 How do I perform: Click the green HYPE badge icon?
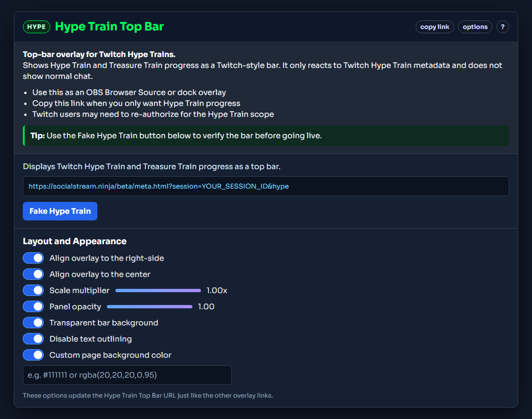(x=36, y=27)
